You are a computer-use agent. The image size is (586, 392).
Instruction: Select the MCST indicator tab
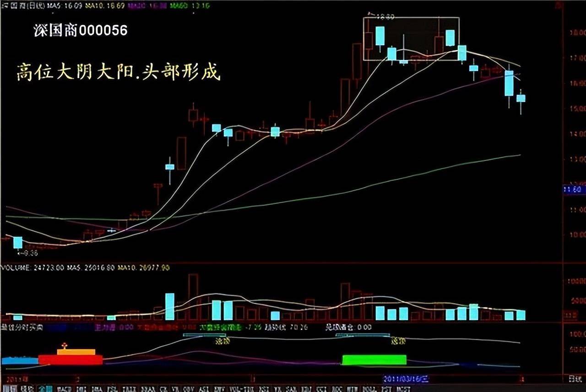tap(403, 389)
